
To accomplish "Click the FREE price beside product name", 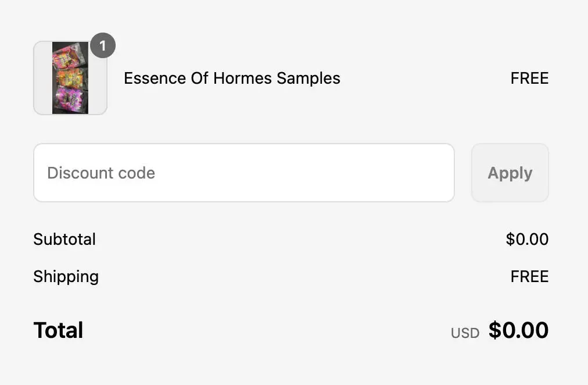I will coord(529,79).
